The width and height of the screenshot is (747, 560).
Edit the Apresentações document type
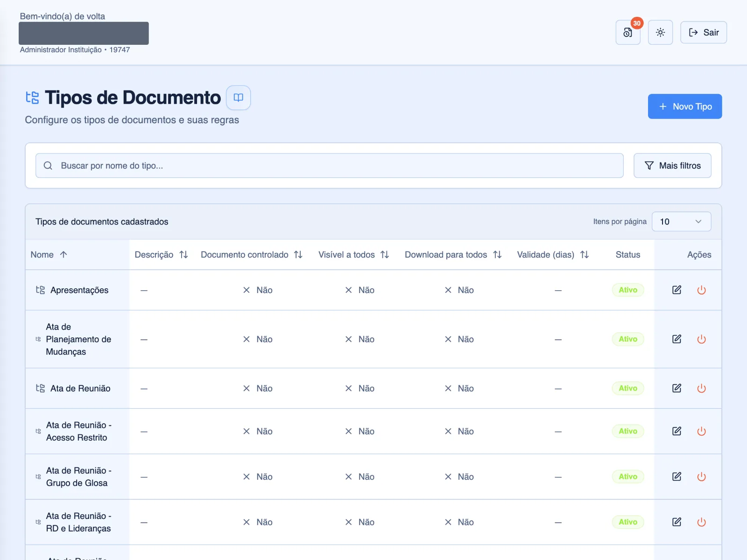tap(677, 290)
